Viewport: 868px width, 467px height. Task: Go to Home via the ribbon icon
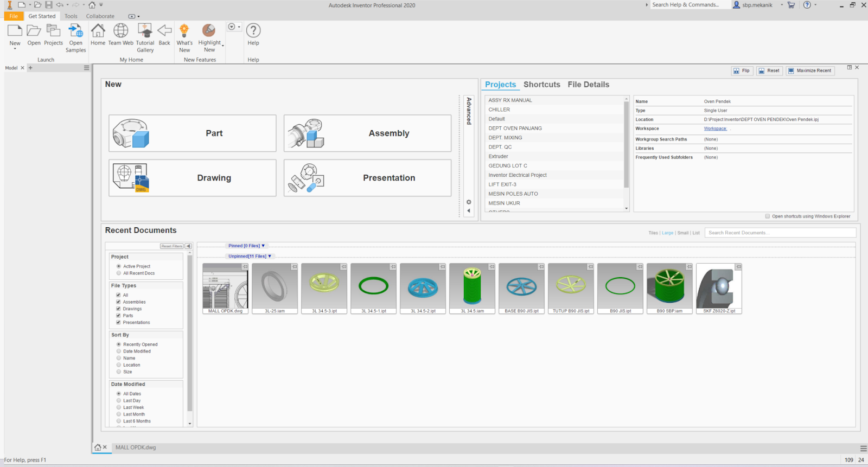(98, 31)
